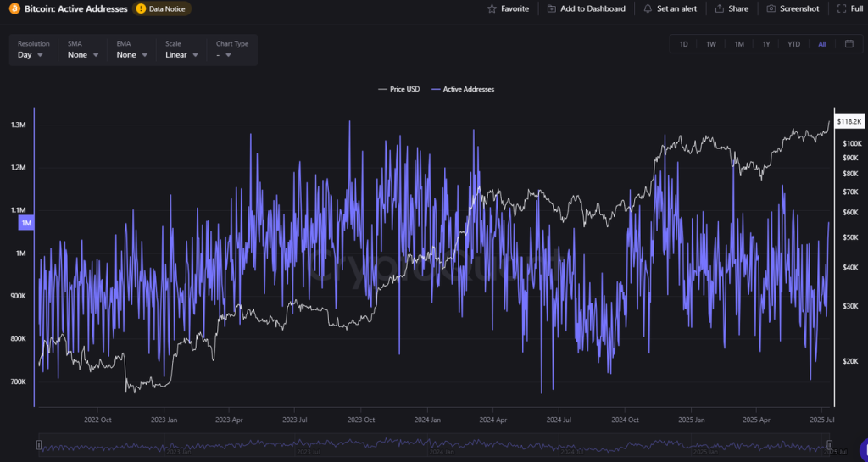Toggle the Active Addresses legend series
Viewport: 868px width, 462px height.
[x=463, y=89]
